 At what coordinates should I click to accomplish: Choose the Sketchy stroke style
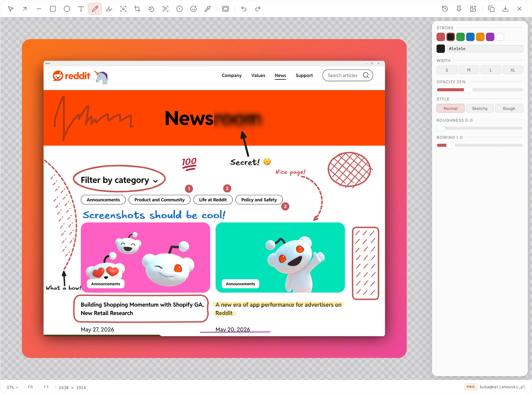480,108
